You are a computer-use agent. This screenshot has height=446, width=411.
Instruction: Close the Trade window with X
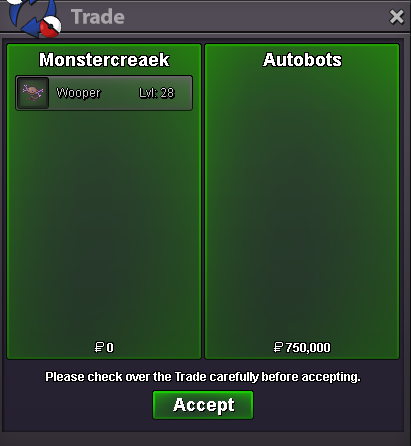point(397,17)
